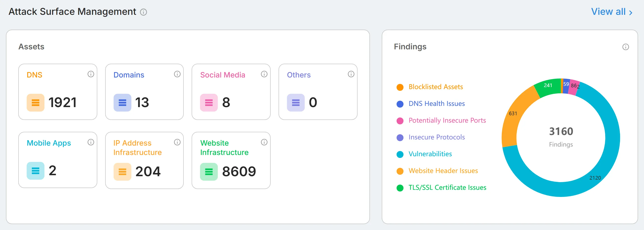
Task: Click the info icon beside Attack Surface Management
Action: 143,12
